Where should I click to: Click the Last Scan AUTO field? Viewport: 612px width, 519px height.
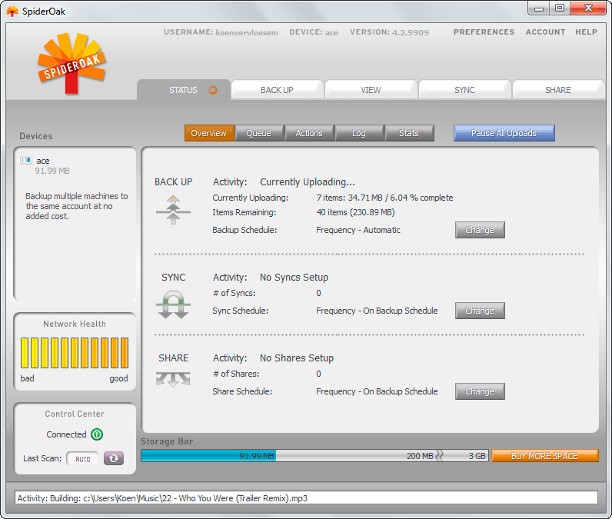[x=83, y=459]
